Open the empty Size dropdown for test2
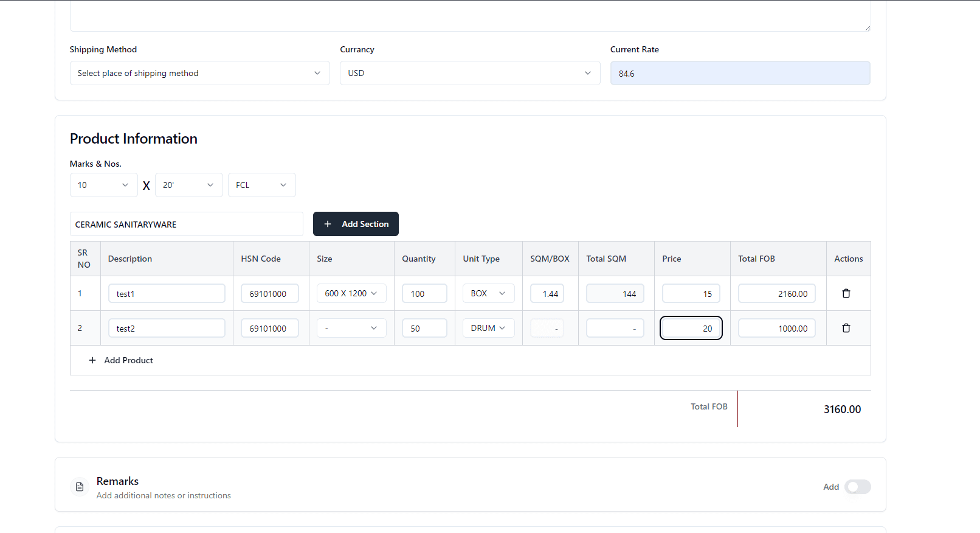This screenshot has width=980, height=533. point(351,328)
